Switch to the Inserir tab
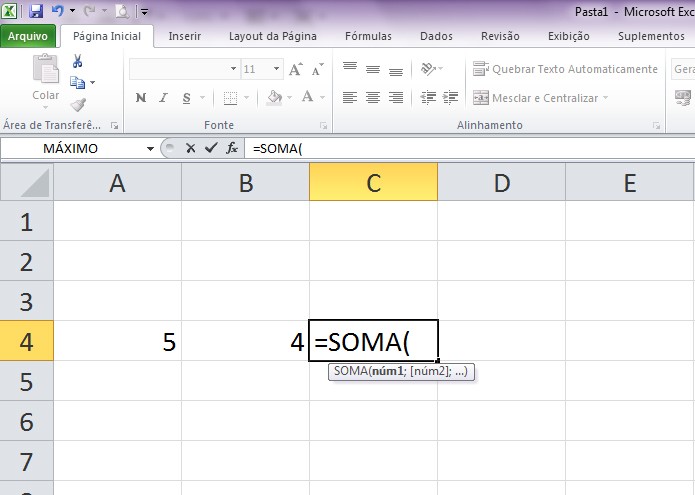695x495 pixels. [185, 36]
